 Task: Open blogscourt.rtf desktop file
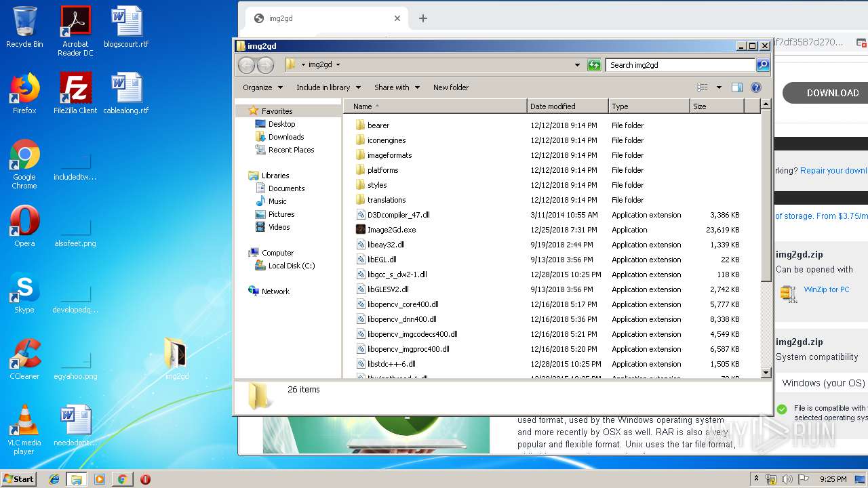[x=126, y=27]
